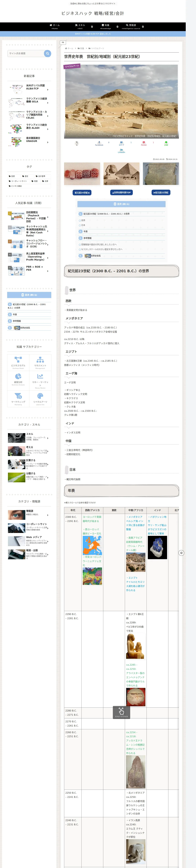The width and height of the screenshot is (196, 868).
Task: Click the scroll-to-top round button
Action: 181,553
